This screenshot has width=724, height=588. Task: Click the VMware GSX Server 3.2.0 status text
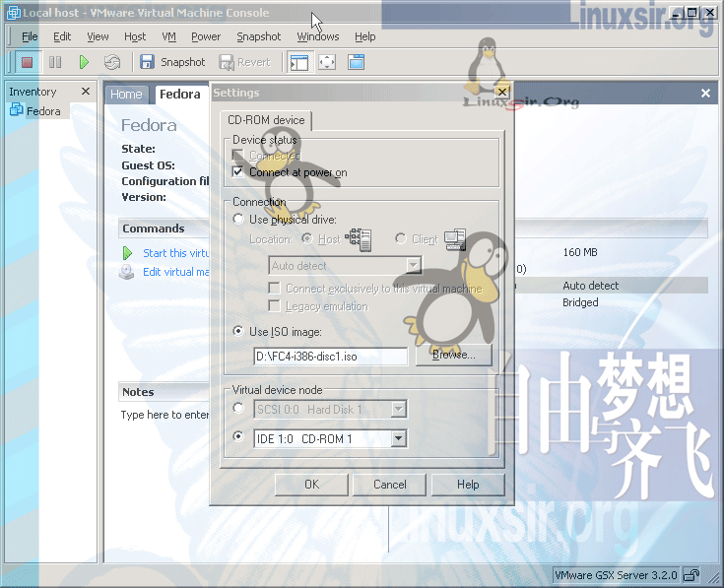pos(616,575)
